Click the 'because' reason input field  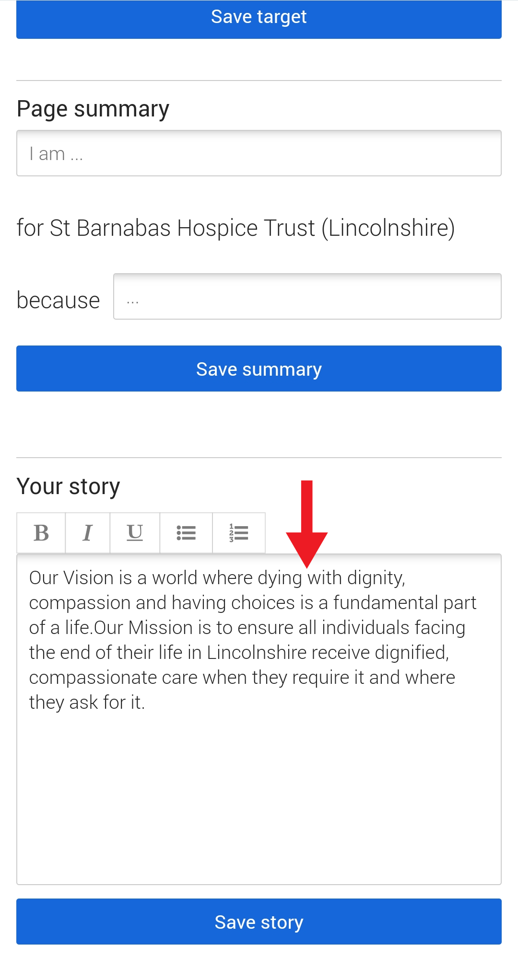(307, 297)
